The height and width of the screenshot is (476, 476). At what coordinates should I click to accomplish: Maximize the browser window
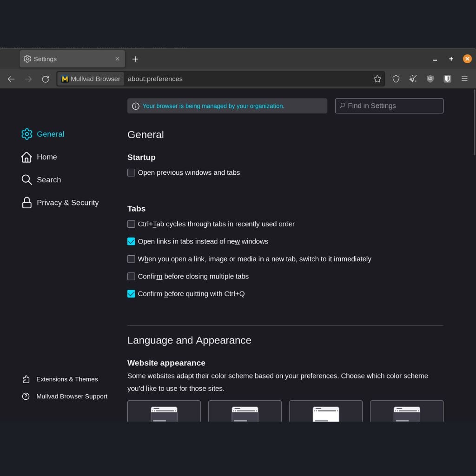pos(451,59)
